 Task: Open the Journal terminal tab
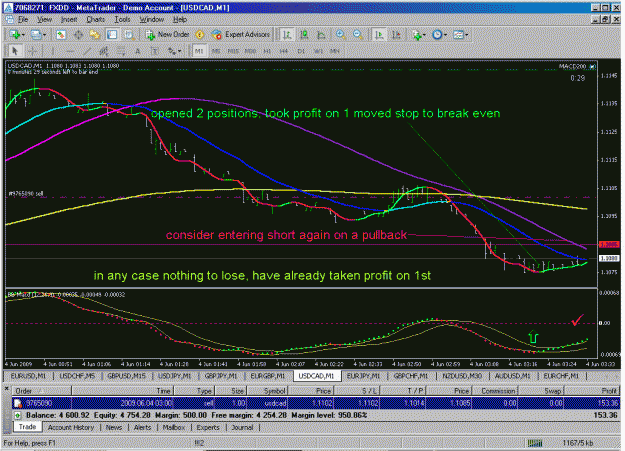pos(242,427)
